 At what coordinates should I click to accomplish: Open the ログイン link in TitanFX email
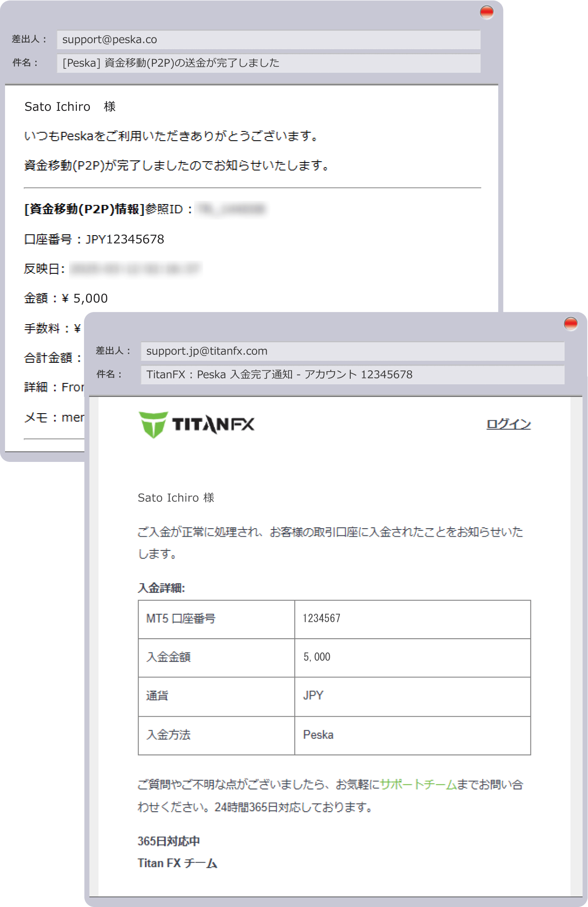click(508, 424)
